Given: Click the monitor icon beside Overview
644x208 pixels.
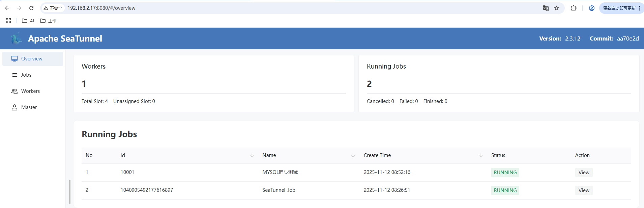Looking at the screenshot, I should pyautogui.click(x=14, y=59).
